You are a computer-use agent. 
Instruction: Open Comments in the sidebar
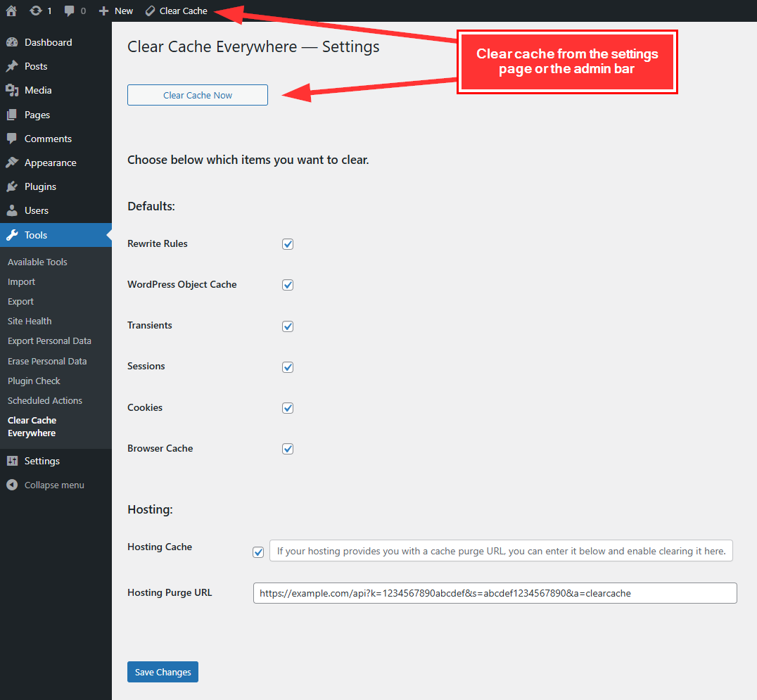pos(49,139)
